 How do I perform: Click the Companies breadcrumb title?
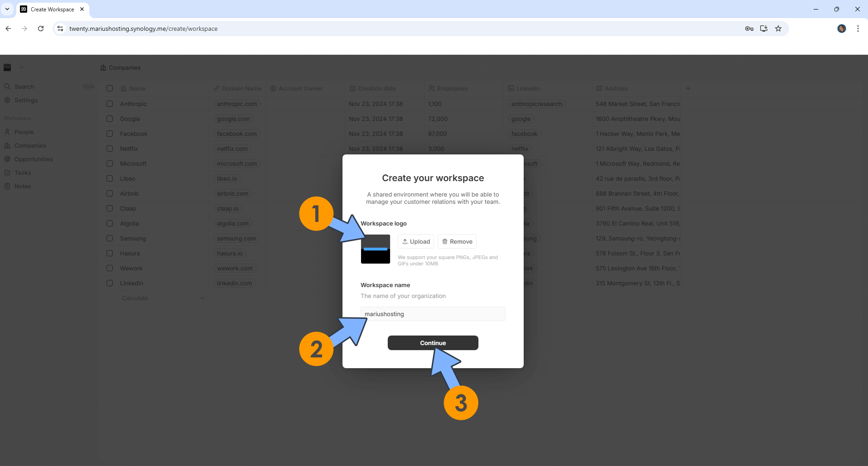click(x=125, y=67)
